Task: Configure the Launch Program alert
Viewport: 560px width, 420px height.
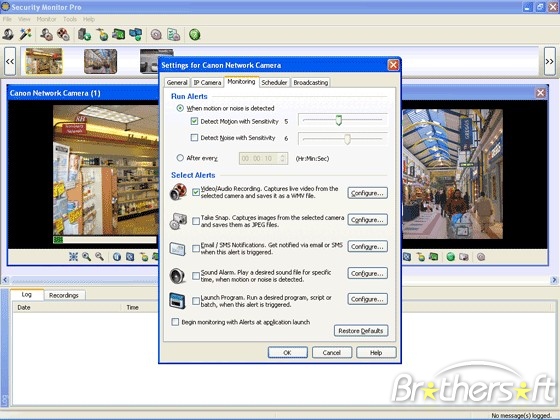Action: [x=368, y=299]
